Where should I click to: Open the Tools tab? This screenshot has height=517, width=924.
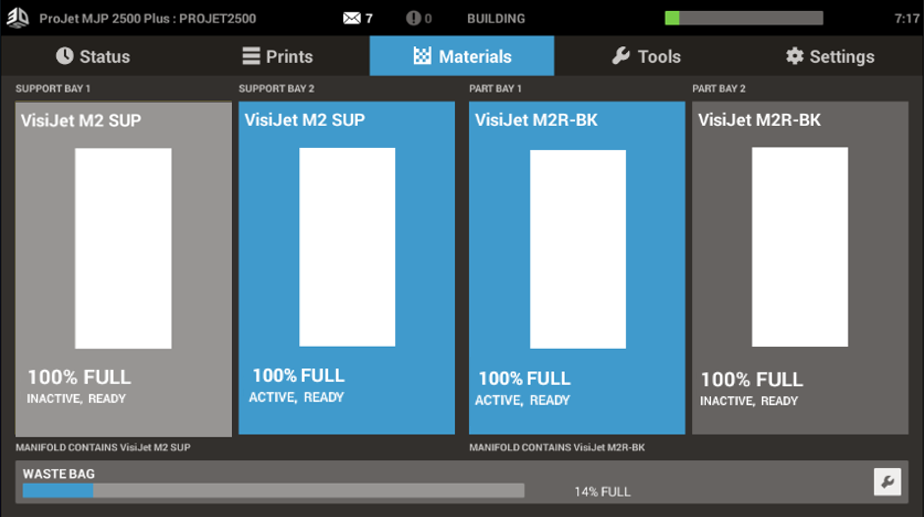pos(646,56)
